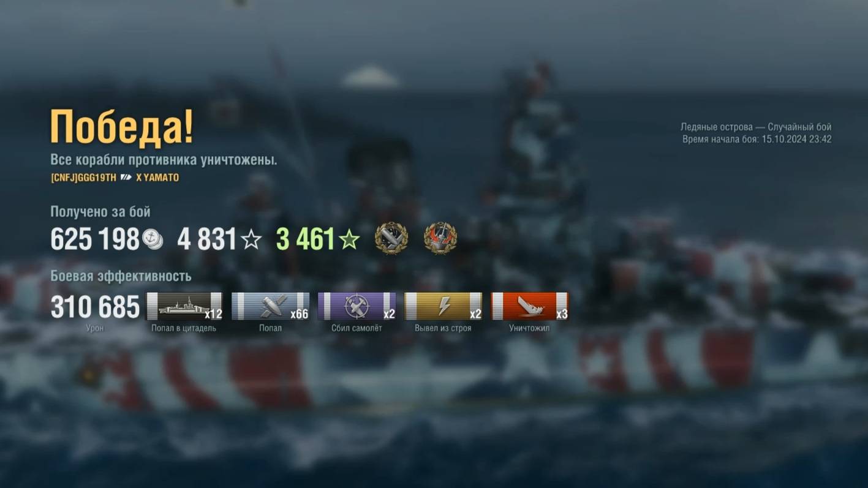Click the battle start time line
The height and width of the screenshot is (488, 868).
point(757,139)
